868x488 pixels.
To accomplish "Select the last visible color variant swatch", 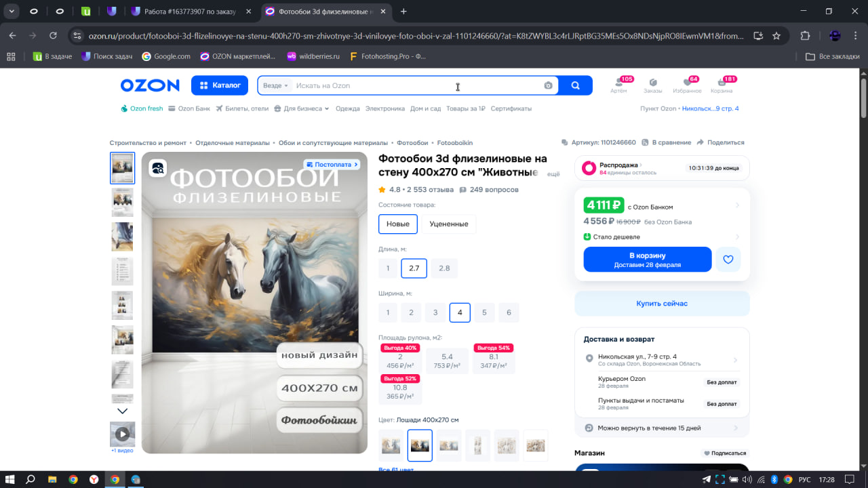I will pos(536,445).
